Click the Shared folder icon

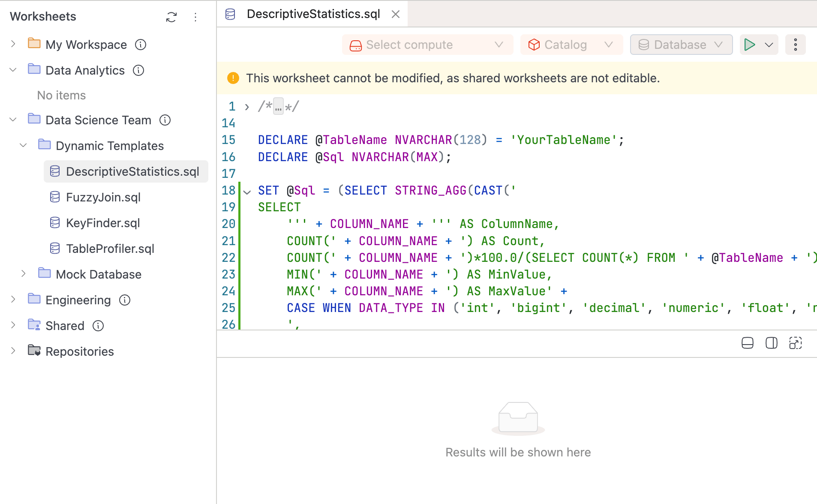click(x=34, y=325)
